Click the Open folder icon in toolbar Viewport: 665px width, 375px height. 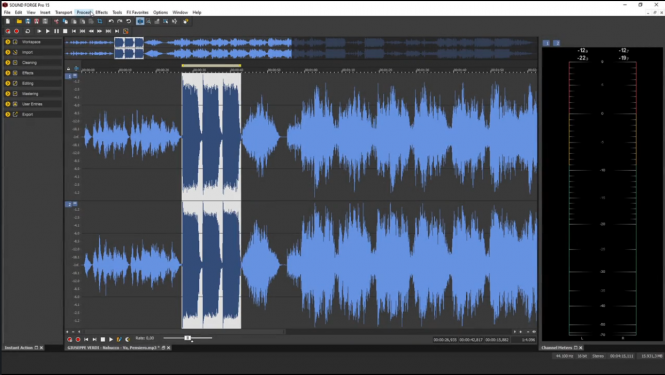19,21
